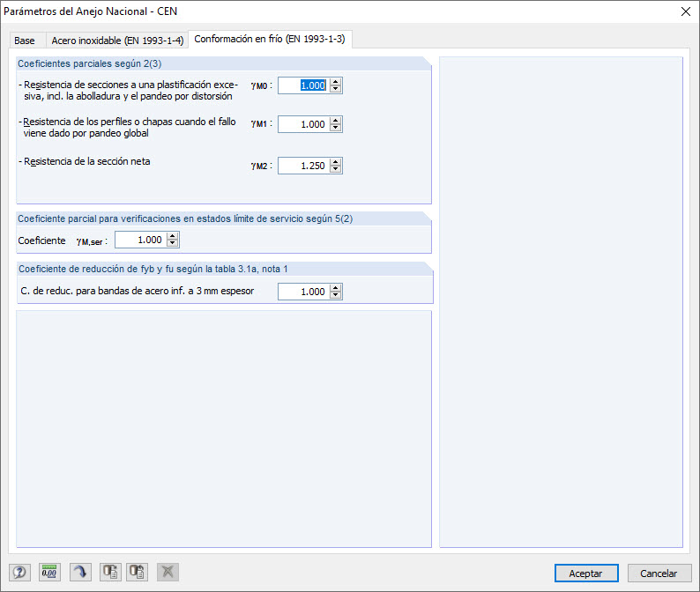
Task: Decrease γM,ser with the down spinner arrow
Action: pos(173,243)
